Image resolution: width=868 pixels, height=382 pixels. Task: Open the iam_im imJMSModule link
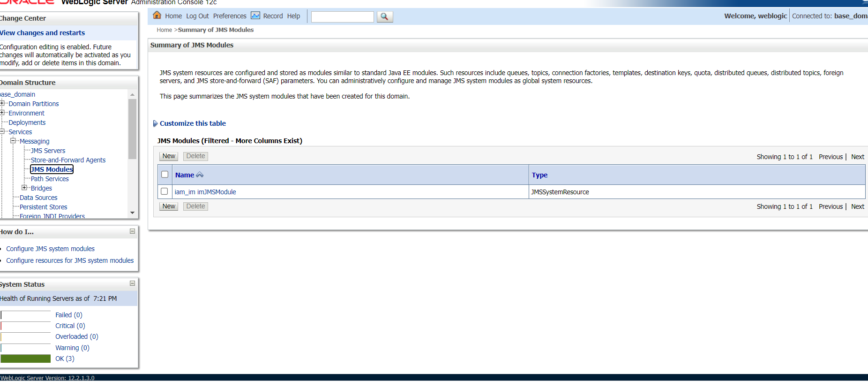[205, 192]
